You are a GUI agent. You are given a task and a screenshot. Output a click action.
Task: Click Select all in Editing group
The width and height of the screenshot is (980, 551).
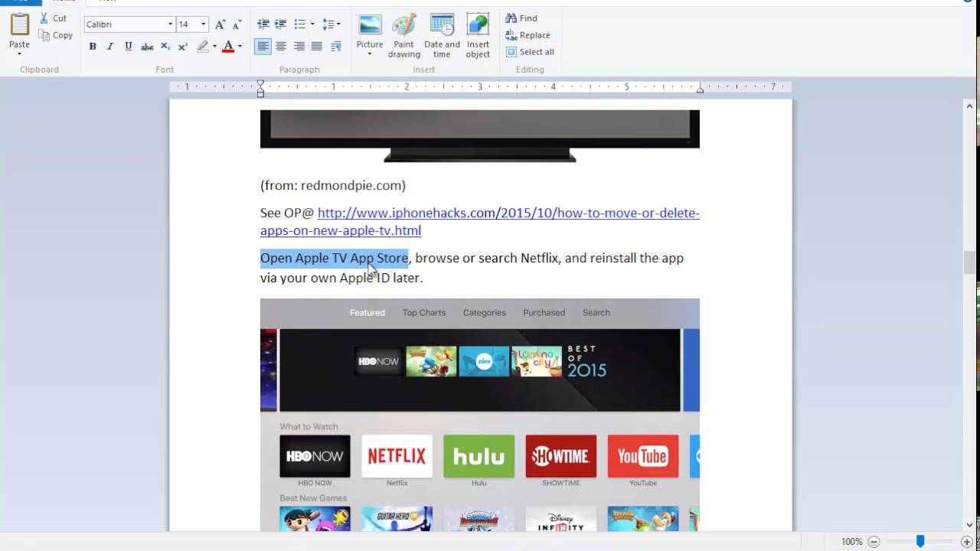pyautogui.click(x=530, y=52)
